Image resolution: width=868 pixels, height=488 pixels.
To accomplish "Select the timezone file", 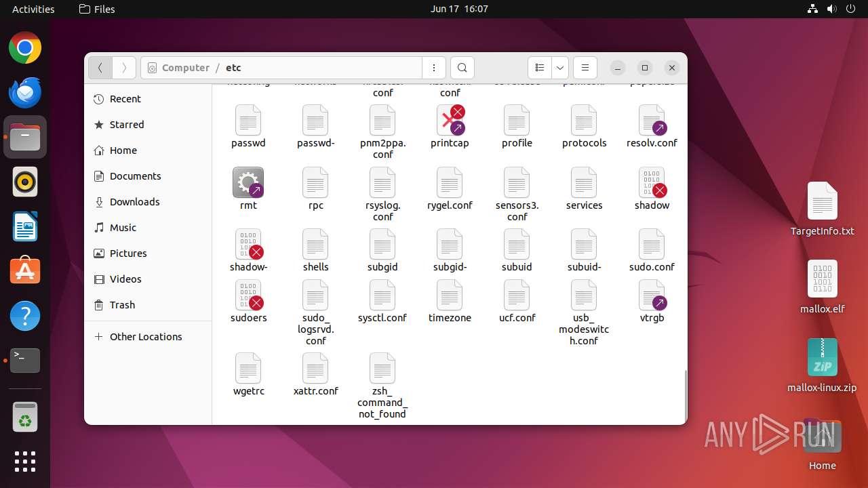I will (x=450, y=295).
